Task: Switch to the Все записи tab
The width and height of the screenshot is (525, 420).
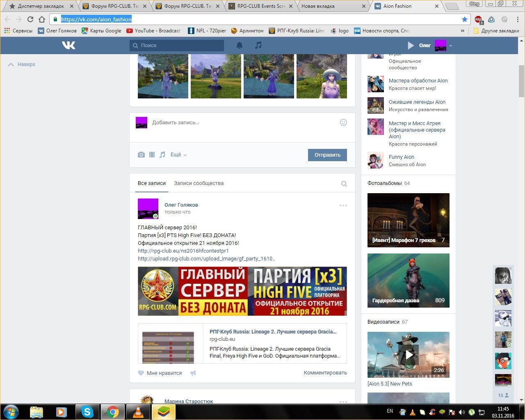Action: [152, 183]
